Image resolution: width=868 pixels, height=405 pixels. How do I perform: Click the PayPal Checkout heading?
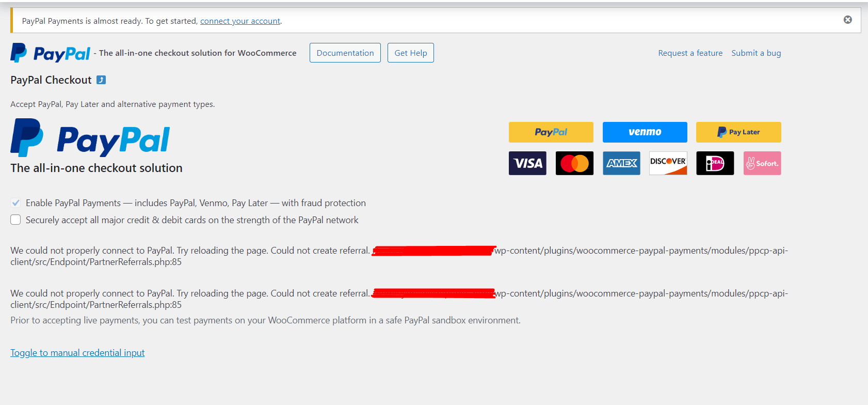point(51,80)
